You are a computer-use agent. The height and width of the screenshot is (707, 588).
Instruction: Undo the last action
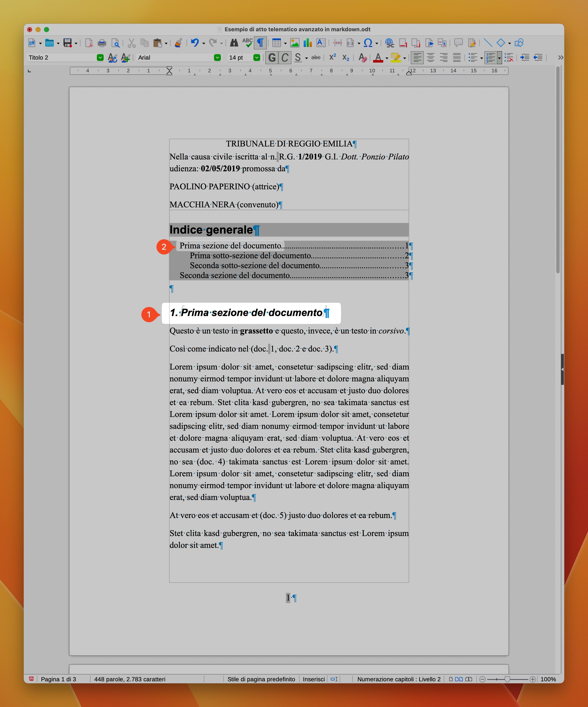[x=195, y=43]
